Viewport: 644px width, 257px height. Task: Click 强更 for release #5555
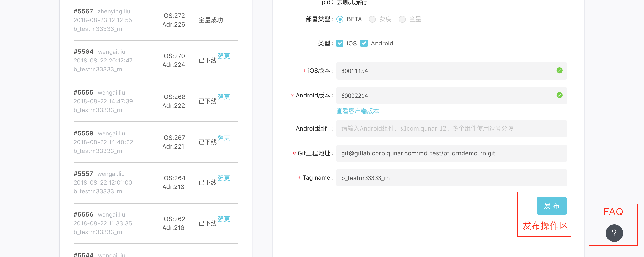tap(223, 97)
